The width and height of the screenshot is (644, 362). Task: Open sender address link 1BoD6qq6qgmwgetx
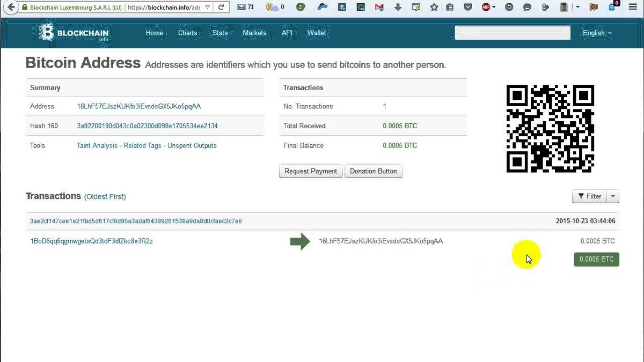[91, 241]
